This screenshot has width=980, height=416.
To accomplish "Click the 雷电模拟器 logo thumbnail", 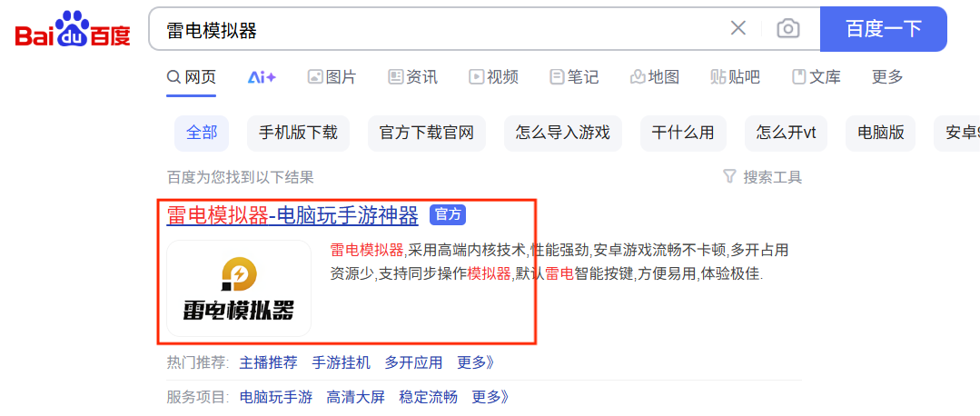I will coord(239,289).
